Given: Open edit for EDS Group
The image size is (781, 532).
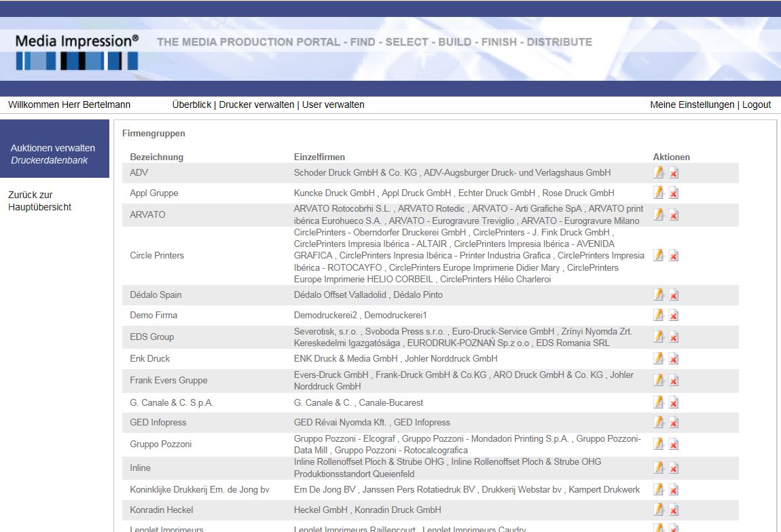Looking at the screenshot, I should [658, 337].
